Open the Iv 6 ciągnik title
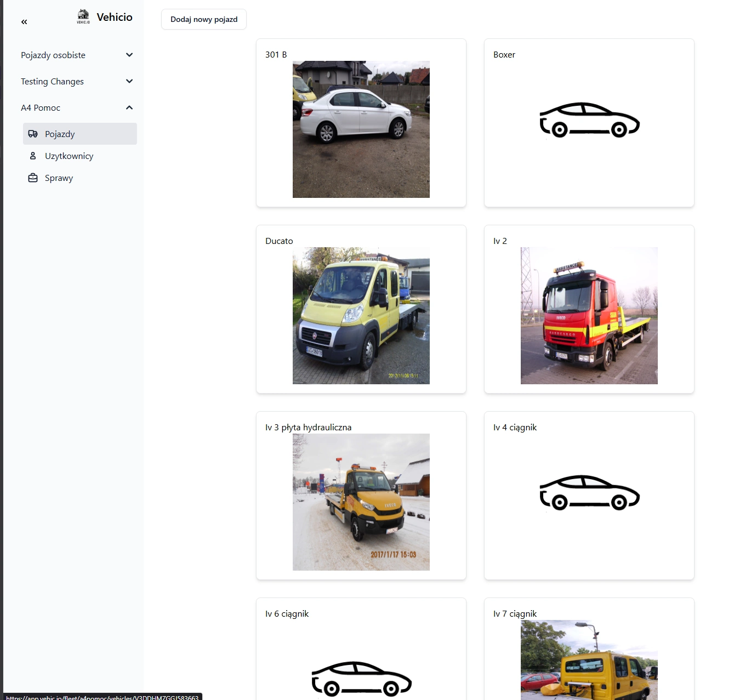This screenshot has height=700, width=734. pyautogui.click(x=287, y=614)
